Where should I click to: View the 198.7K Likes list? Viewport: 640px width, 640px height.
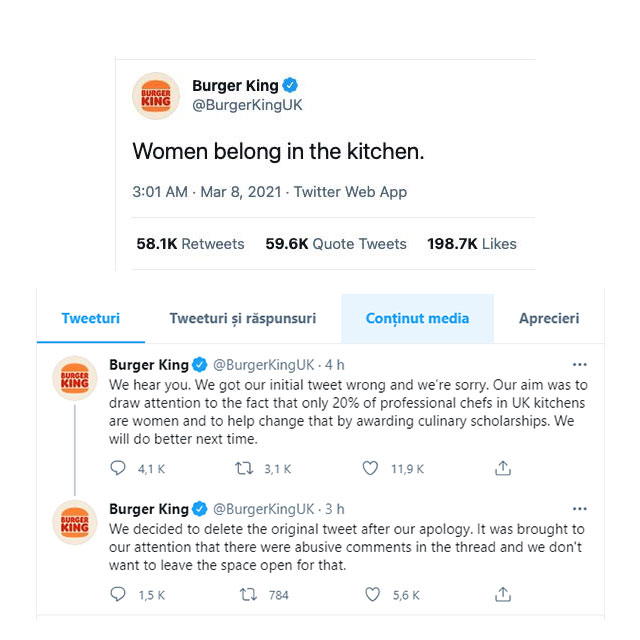tap(472, 244)
